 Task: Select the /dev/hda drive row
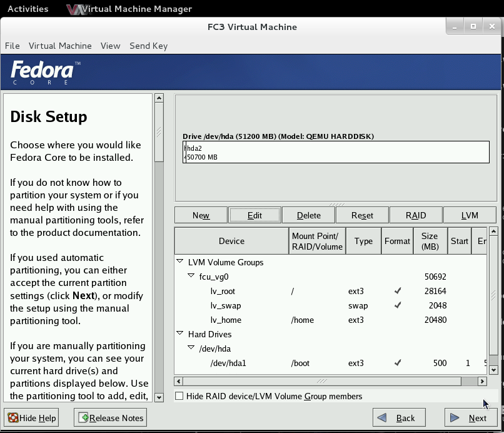click(330, 349)
